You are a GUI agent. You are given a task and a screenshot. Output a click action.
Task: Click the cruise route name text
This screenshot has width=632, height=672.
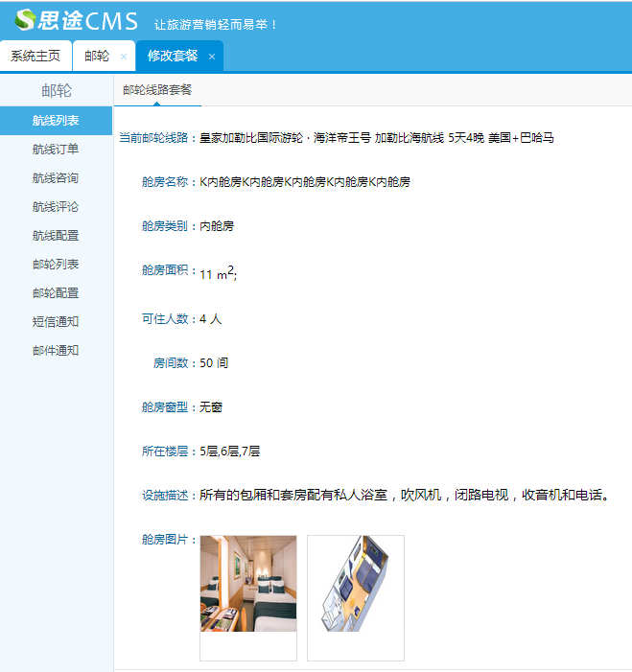[376, 138]
